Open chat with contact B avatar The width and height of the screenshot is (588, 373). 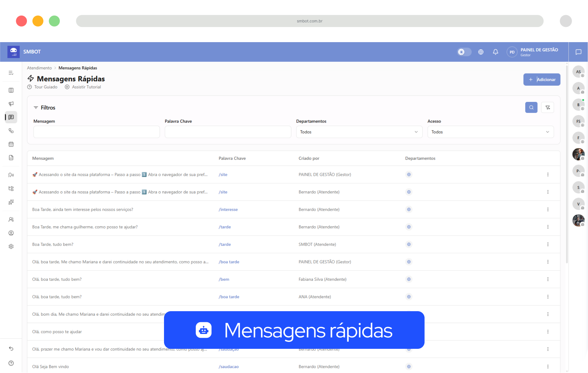click(578, 105)
